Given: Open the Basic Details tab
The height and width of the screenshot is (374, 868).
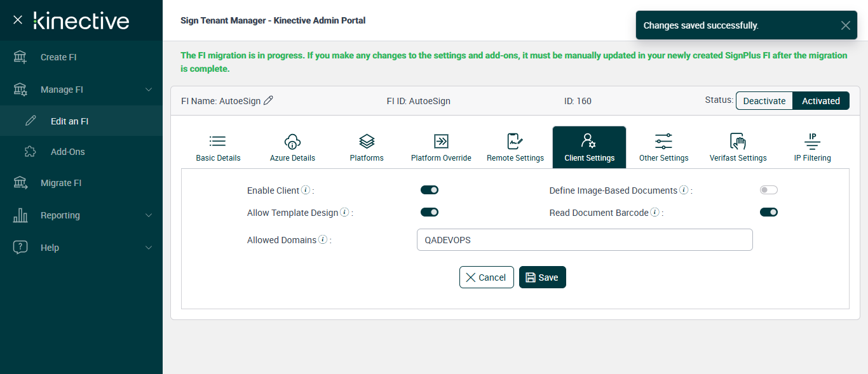Looking at the screenshot, I should (x=218, y=147).
